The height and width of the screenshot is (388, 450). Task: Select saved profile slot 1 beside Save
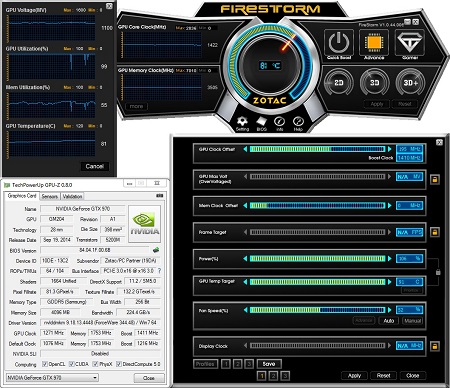[x=226, y=364]
